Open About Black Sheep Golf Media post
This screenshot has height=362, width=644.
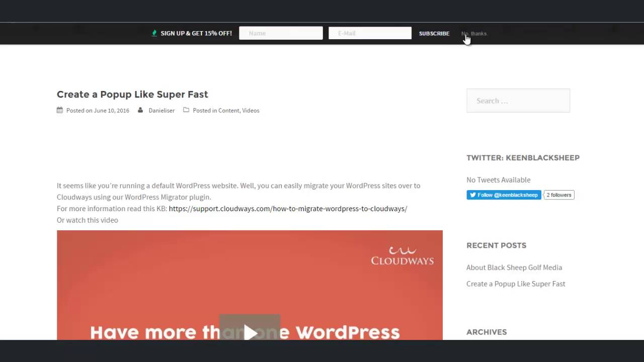[x=514, y=267]
